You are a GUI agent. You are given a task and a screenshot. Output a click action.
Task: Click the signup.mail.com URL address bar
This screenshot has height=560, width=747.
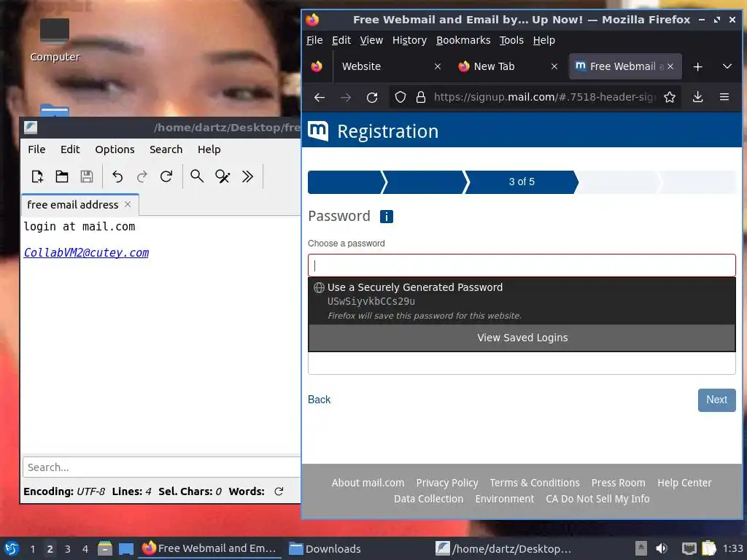tap(544, 97)
